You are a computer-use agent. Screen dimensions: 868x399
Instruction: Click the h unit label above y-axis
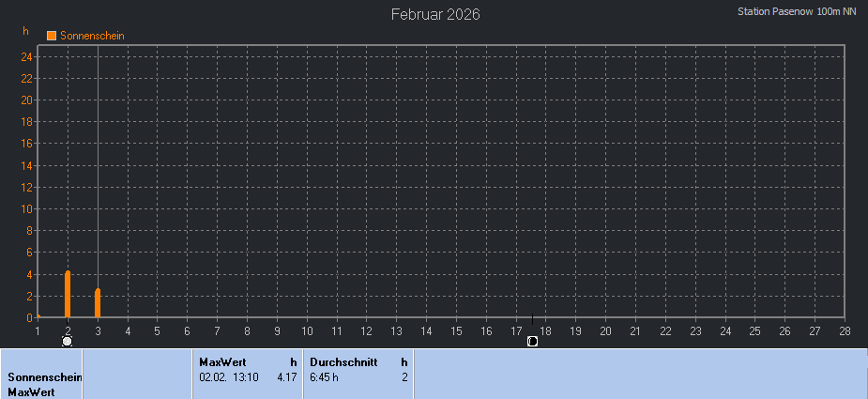coord(26,31)
